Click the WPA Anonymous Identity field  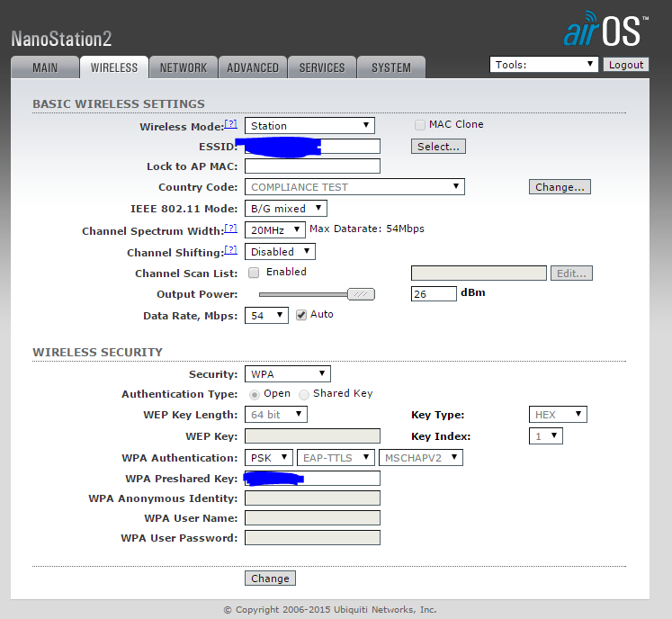click(312, 498)
